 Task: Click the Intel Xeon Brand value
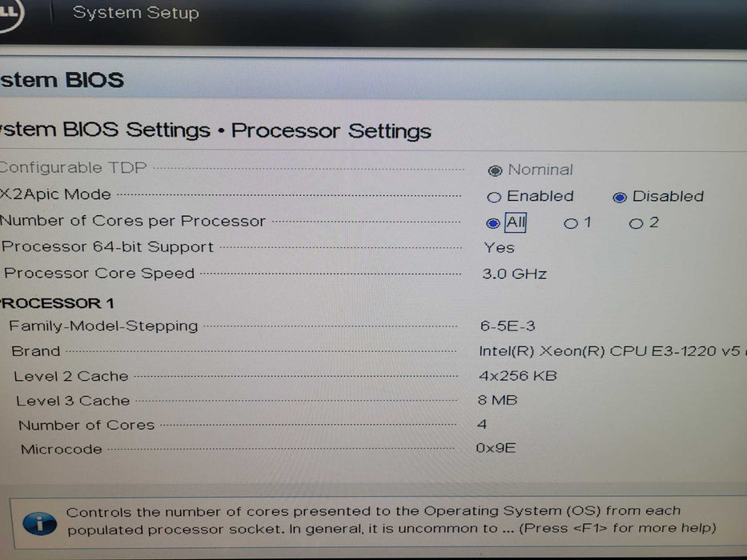608,351
